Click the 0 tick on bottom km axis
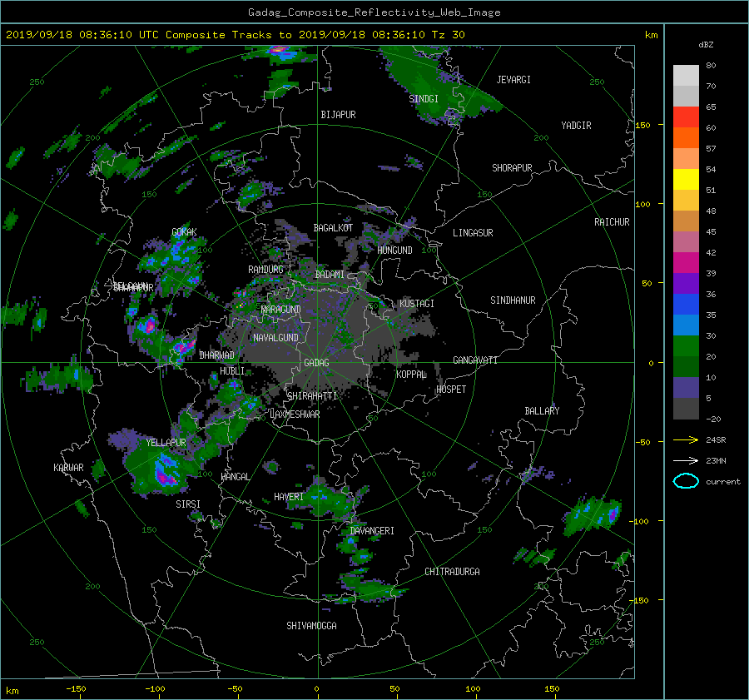Image resolution: width=749 pixels, height=700 pixels. pyautogui.click(x=316, y=688)
